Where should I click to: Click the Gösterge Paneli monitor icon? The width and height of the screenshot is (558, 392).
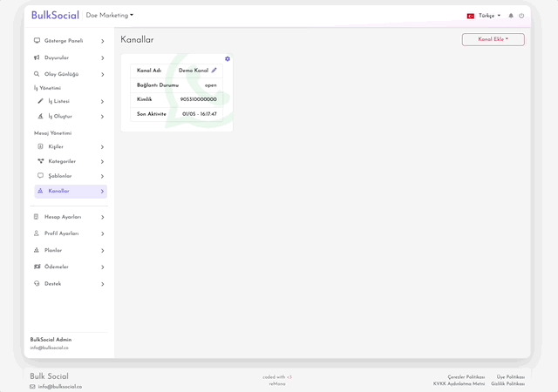pos(37,41)
